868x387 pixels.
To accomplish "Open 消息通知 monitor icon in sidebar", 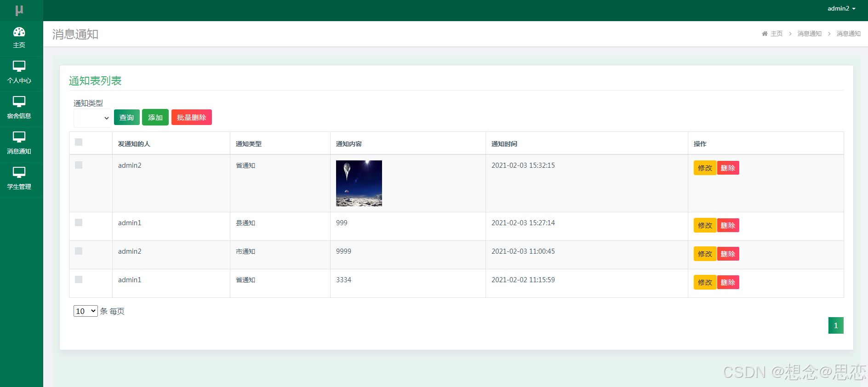I will (19, 137).
